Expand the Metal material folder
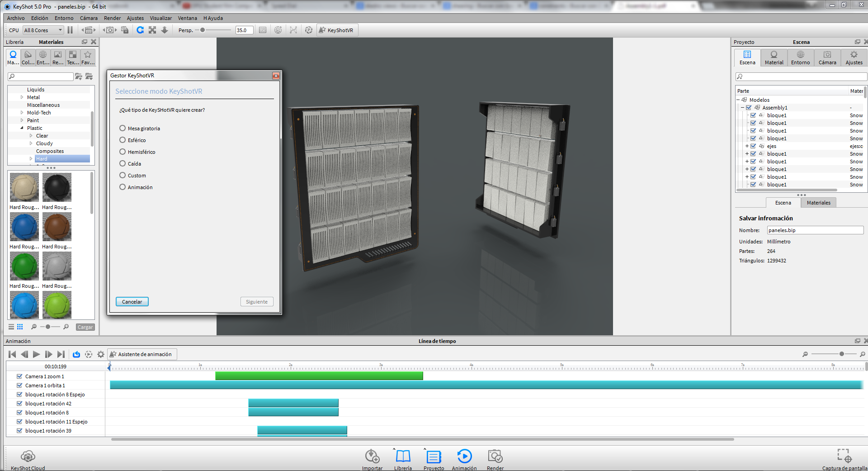Screen dimensions: 868x471 click(x=22, y=97)
